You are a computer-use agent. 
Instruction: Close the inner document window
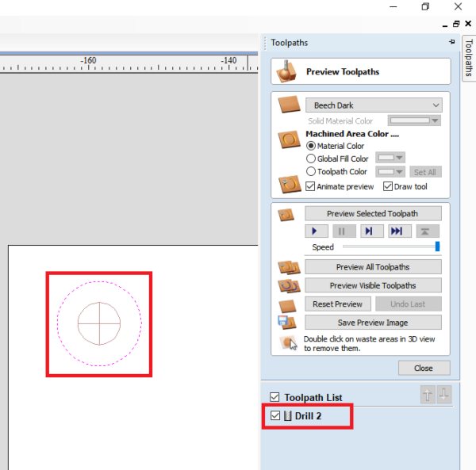(468, 24)
